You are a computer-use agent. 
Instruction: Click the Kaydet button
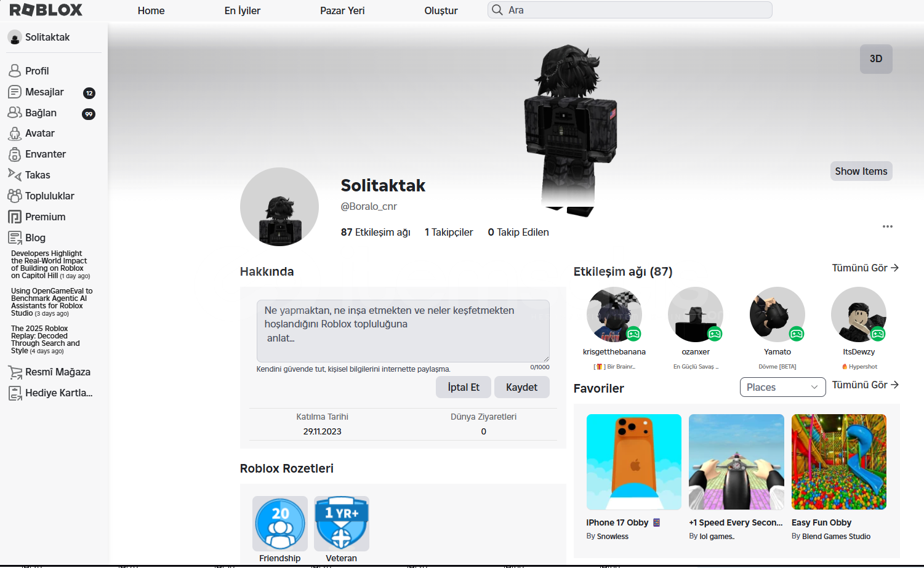click(x=522, y=387)
